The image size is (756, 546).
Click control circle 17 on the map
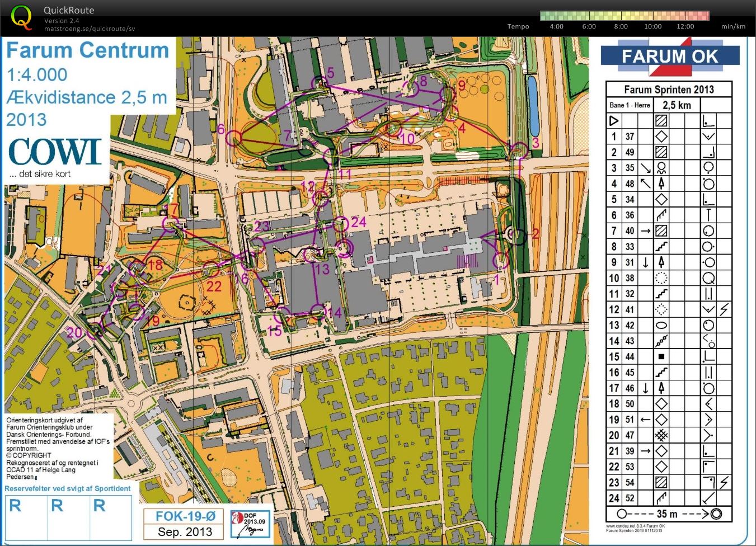pyautogui.click(x=170, y=224)
